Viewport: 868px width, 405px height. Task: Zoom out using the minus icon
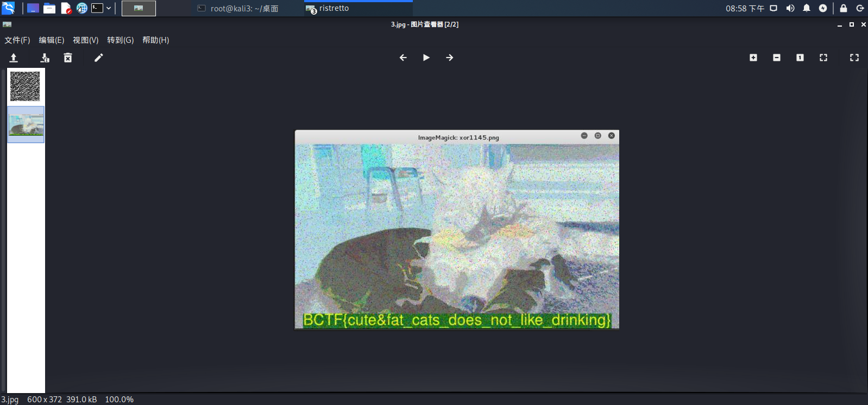click(x=777, y=58)
